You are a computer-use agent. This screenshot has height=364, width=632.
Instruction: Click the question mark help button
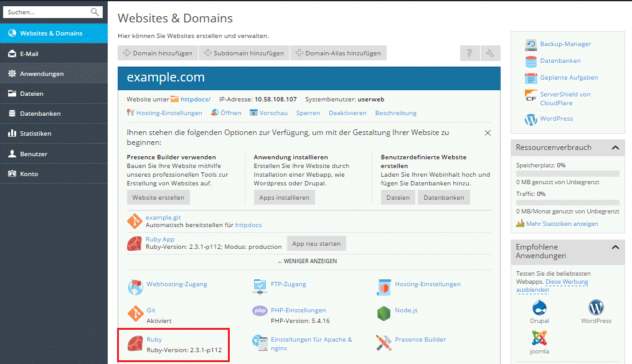point(469,53)
